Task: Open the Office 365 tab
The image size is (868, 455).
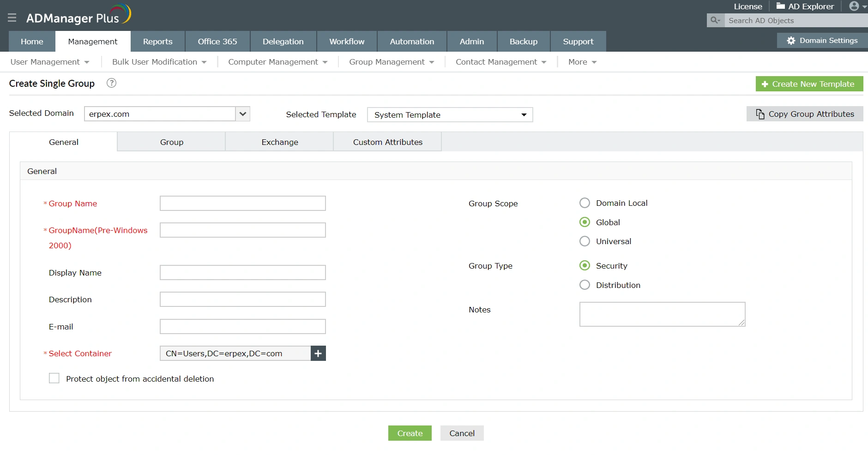Action: 217,42
